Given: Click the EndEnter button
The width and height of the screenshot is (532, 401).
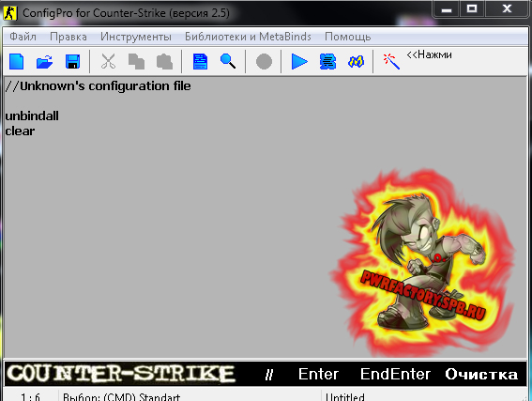Looking at the screenshot, I should (x=395, y=374).
